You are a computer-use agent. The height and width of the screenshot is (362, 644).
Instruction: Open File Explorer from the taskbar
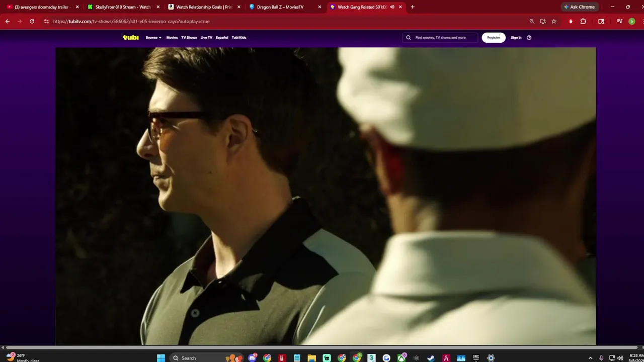click(x=312, y=358)
